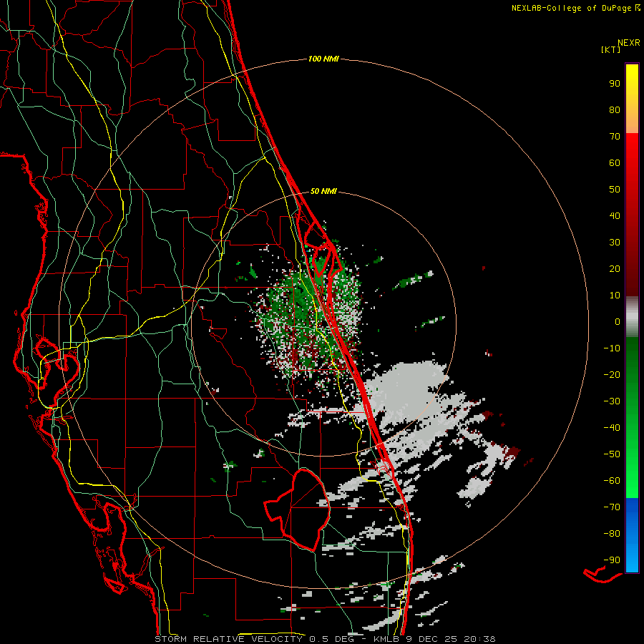Click the -10 knot scale label
The image size is (644, 644).
(612, 348)
